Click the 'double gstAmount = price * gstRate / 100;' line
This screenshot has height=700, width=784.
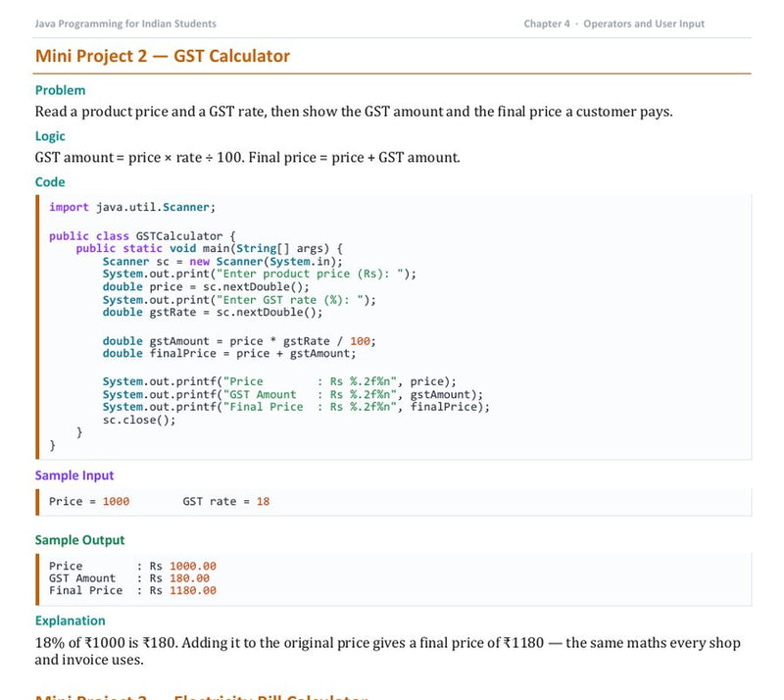coord(239,341)
